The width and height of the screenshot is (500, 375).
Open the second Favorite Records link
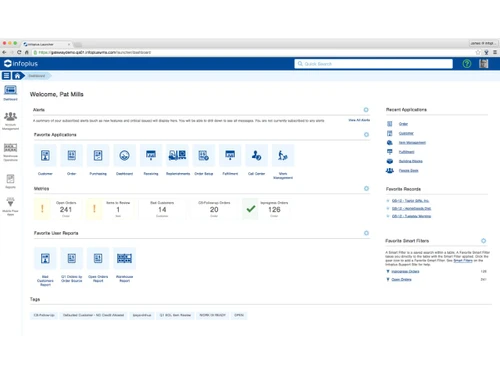pyautogui.click(x=411, y=208)
